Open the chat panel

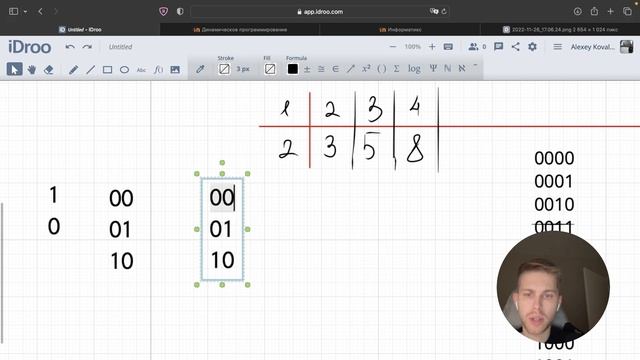(498, 47)
